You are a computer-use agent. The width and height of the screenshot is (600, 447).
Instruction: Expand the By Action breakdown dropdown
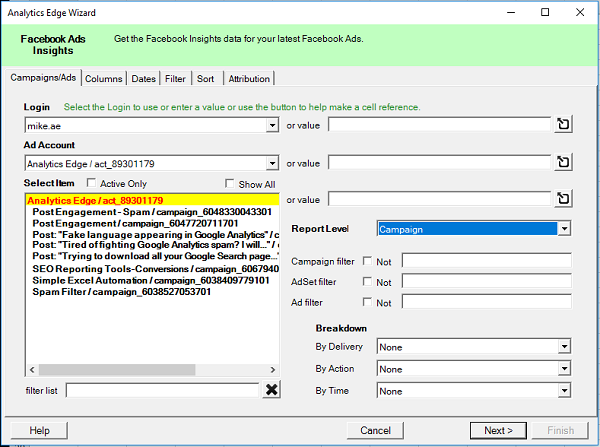(564, 369)
